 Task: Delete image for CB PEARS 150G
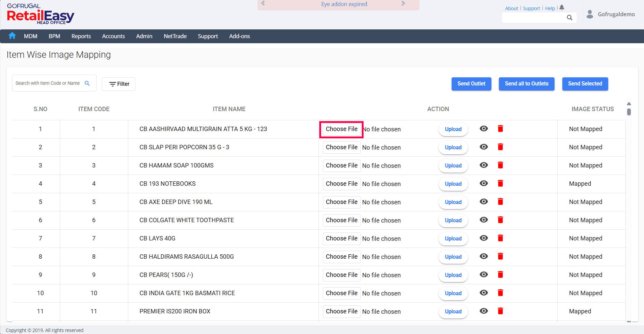[x=501, y=275]
